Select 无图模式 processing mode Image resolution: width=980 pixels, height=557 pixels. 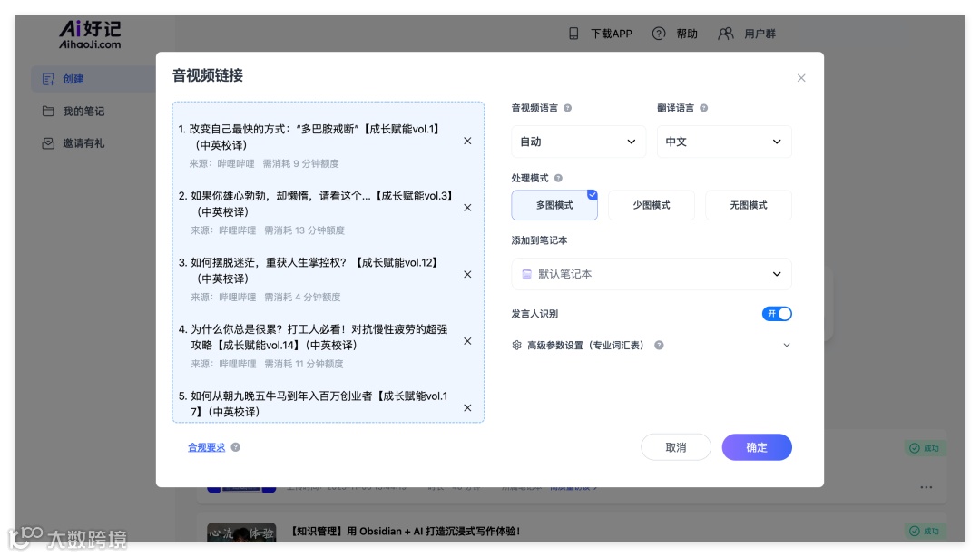coord(748,205)
